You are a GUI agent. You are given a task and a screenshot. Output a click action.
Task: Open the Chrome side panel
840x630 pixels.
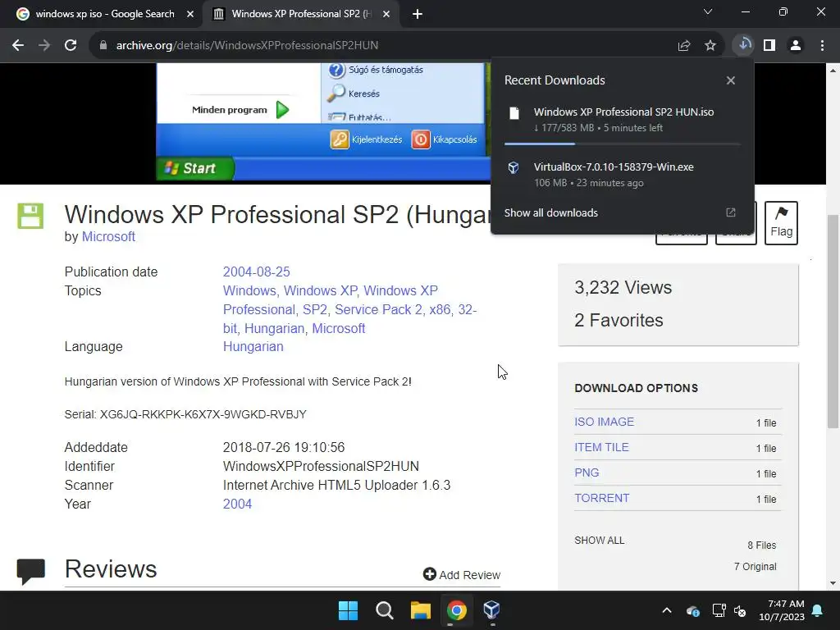[x=769, y=46]
